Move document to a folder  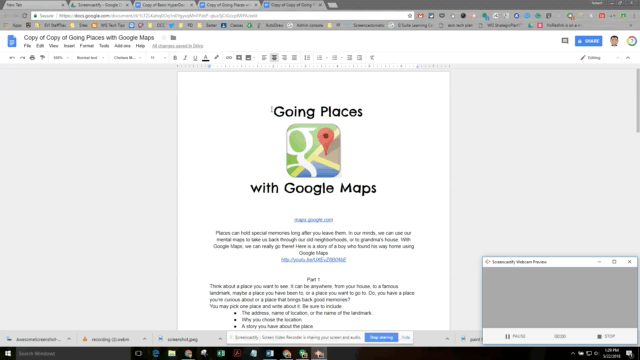coord(173,38)
